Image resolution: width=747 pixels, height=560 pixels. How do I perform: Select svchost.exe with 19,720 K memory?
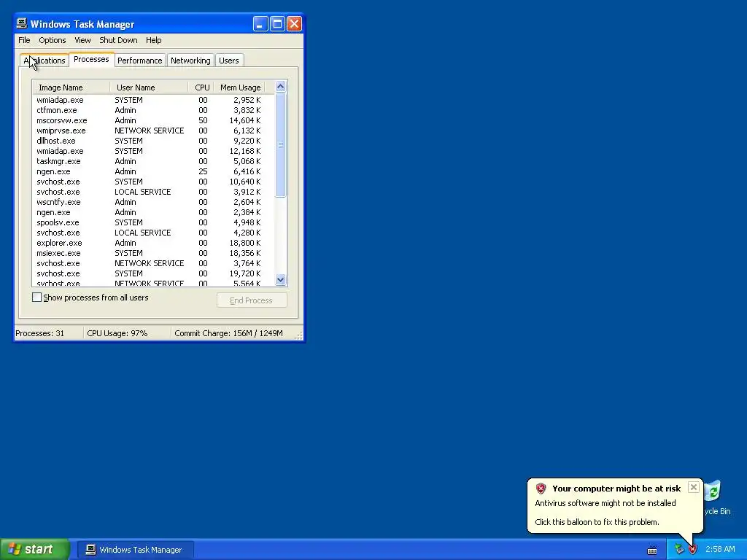click(x=153, y=274)
